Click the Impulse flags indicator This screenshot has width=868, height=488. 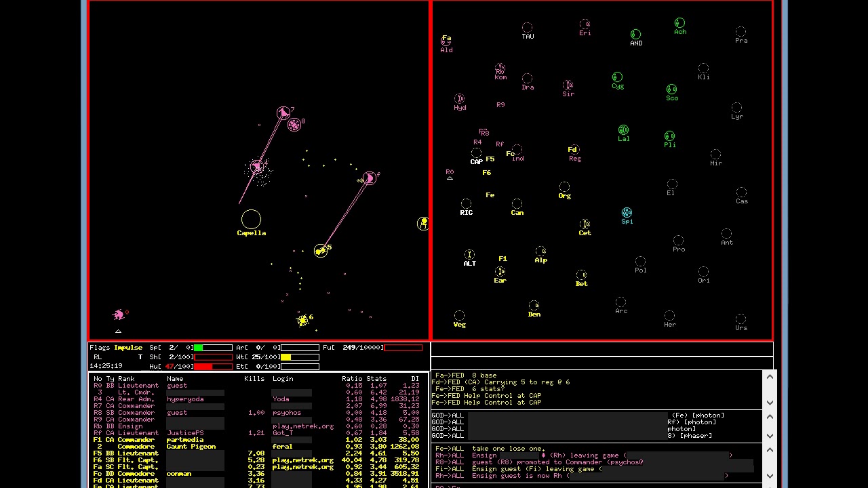[x=128, y=348]
